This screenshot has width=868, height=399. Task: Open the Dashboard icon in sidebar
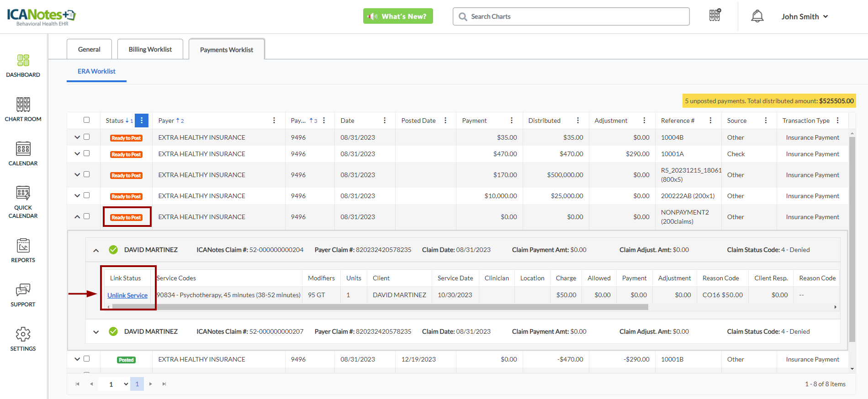click(23, 60)
